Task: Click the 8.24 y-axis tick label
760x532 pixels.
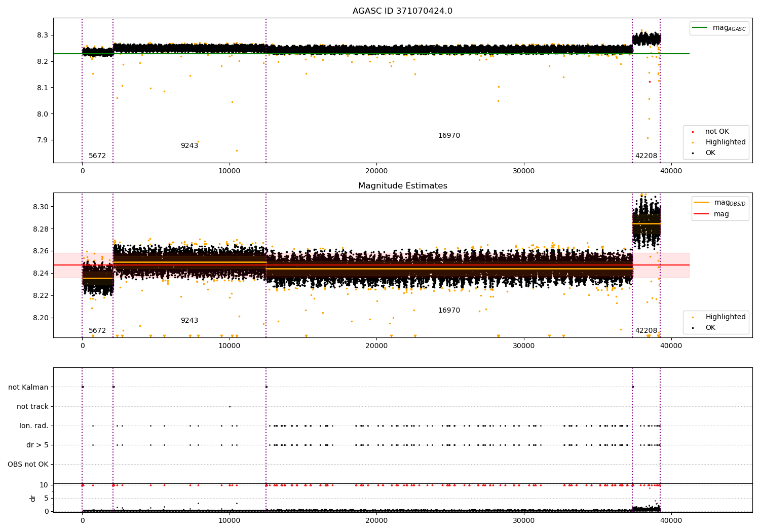Action: coord(41,274)
